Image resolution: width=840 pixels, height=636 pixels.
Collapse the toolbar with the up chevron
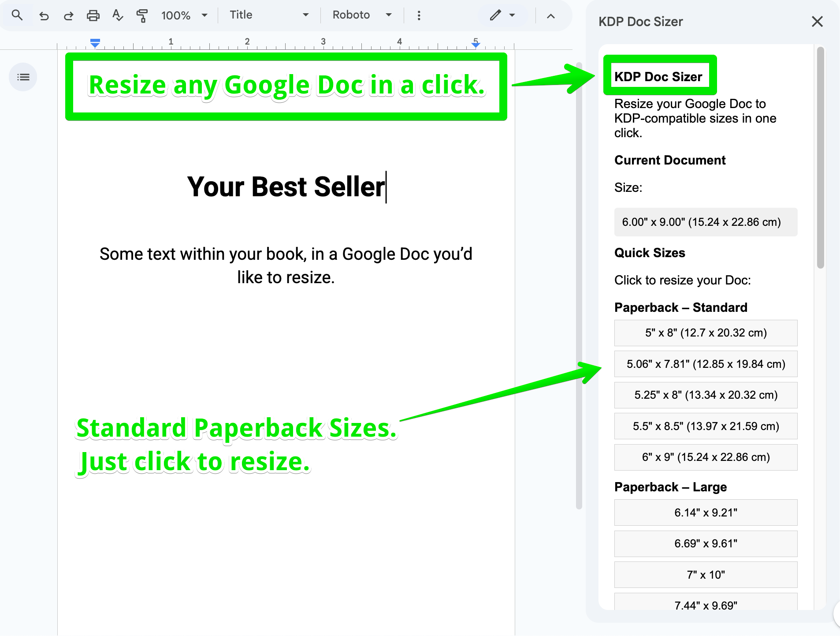click(550, 16)
